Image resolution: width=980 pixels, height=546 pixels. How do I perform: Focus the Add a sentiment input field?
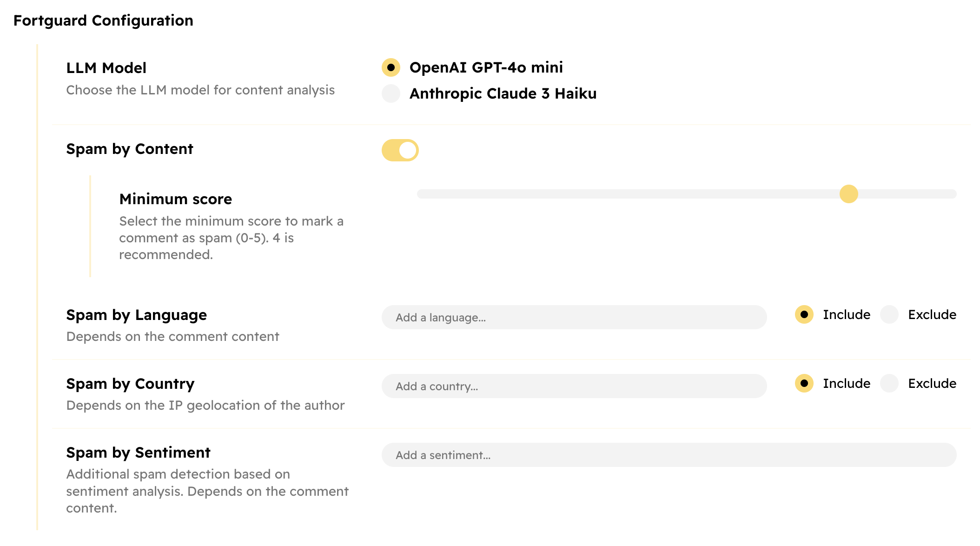(669, 455)
